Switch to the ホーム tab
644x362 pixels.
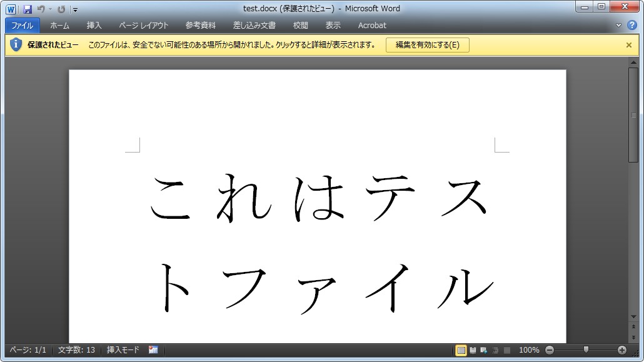click(59, 26)
